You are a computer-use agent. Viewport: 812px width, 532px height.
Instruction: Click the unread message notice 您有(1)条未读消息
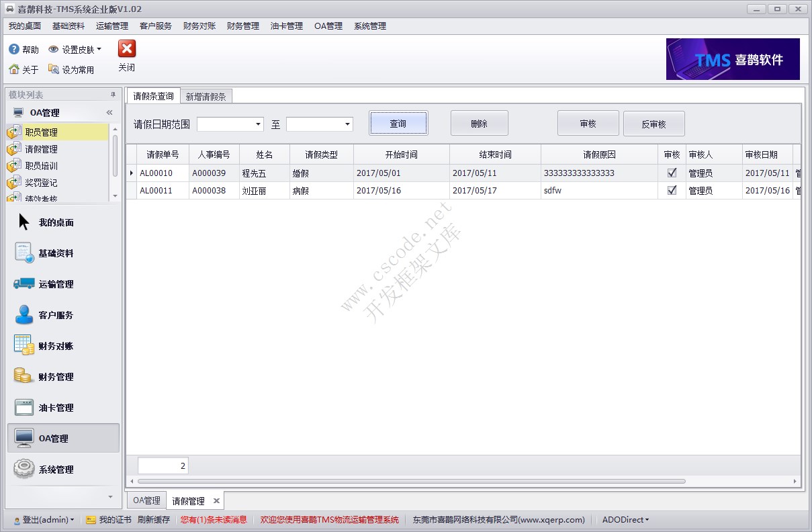(x=214, y=520)
